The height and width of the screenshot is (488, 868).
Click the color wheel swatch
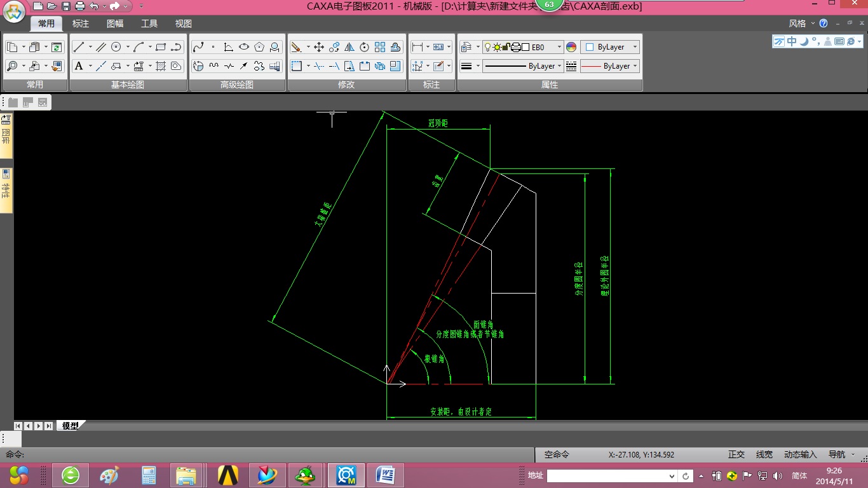tap(571, 47)
